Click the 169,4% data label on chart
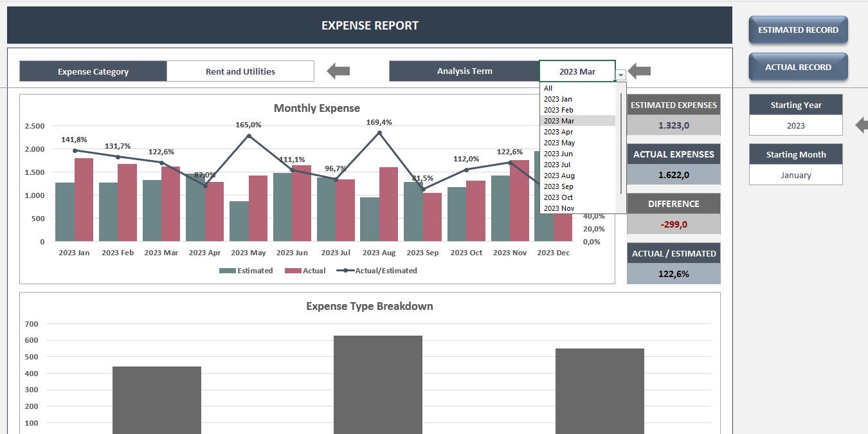This screenshot has height=434, width=868. pos(379,122)
